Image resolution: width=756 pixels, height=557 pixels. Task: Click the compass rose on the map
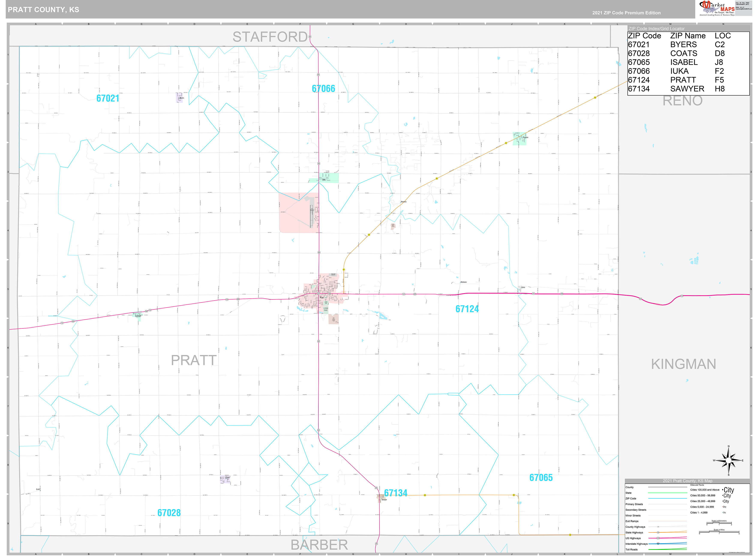(728, 460)
